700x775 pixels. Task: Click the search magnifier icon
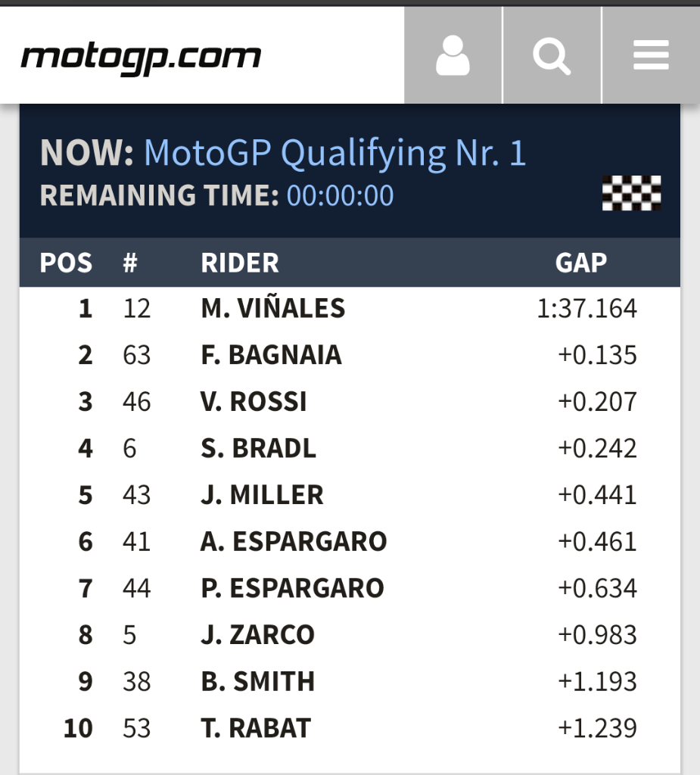click(552, 56)
